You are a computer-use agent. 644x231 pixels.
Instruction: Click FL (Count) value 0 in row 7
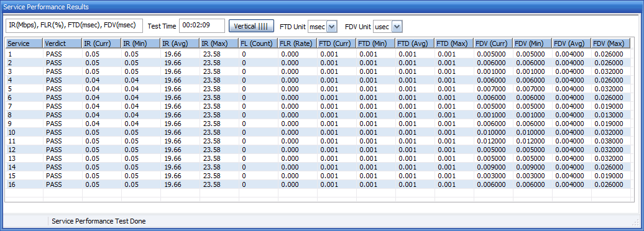[244, 106]
